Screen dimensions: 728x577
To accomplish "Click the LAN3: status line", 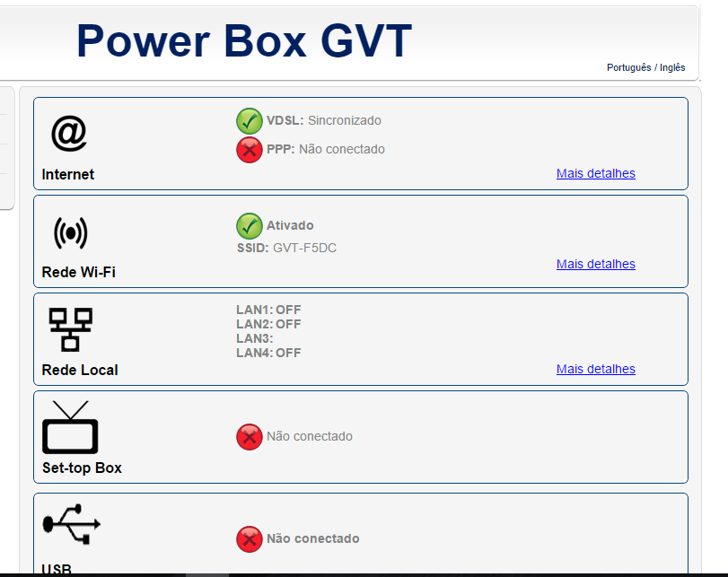I will pyautogui.click(x=255, y=338).
